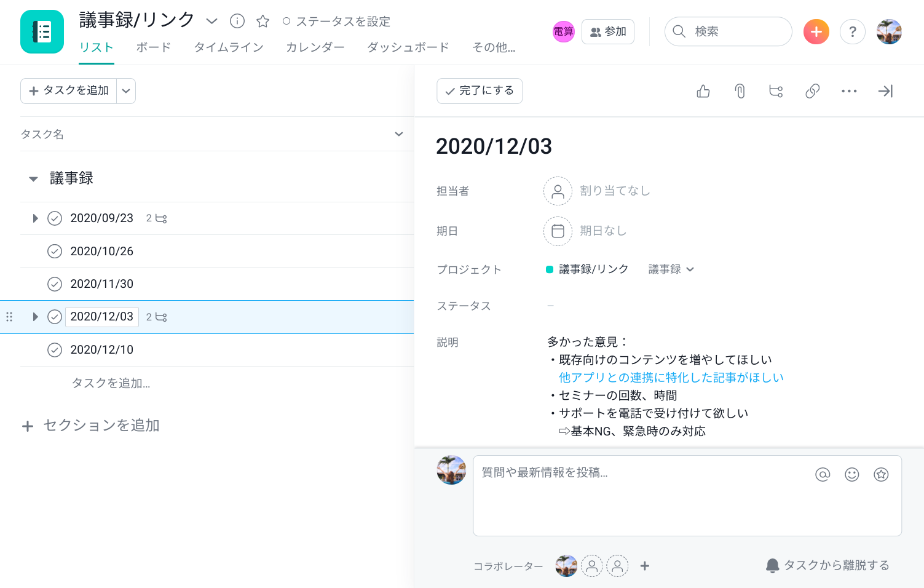Screen dimensions: 924x588
Task: Add a subtask using the subtask icon
Action: point(776,91)
